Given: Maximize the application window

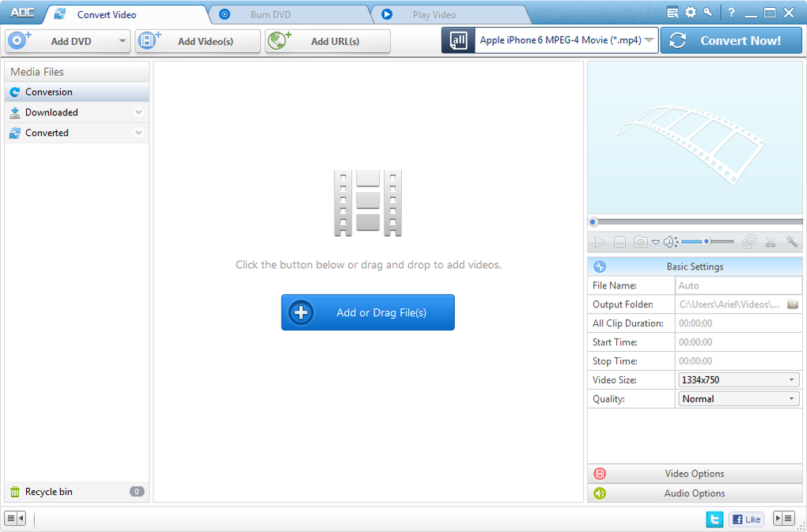Looking at the screenshot, I should click(770, 13).
